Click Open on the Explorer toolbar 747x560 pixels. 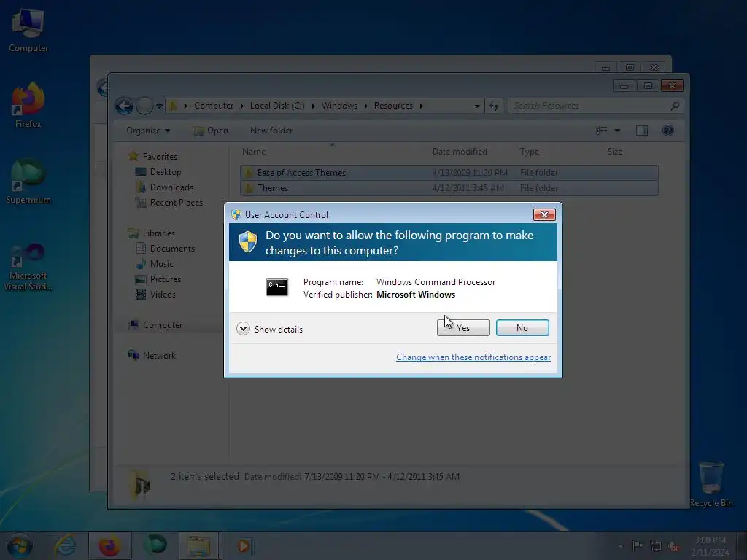coord(211,131)
